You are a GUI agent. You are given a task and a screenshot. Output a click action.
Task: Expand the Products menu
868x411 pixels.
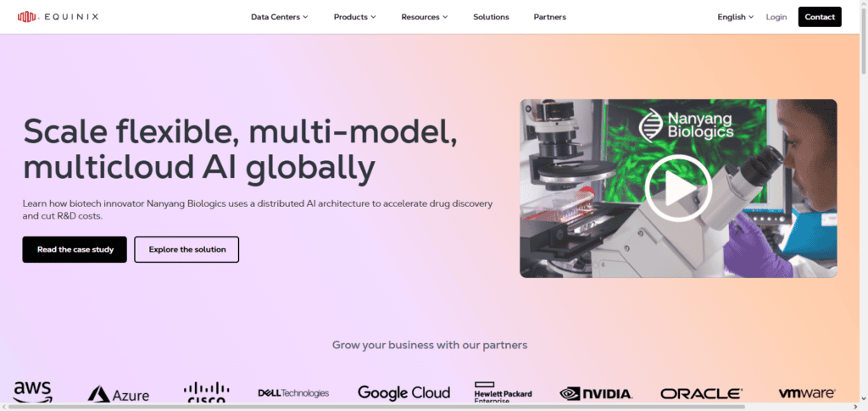point(355,17)
